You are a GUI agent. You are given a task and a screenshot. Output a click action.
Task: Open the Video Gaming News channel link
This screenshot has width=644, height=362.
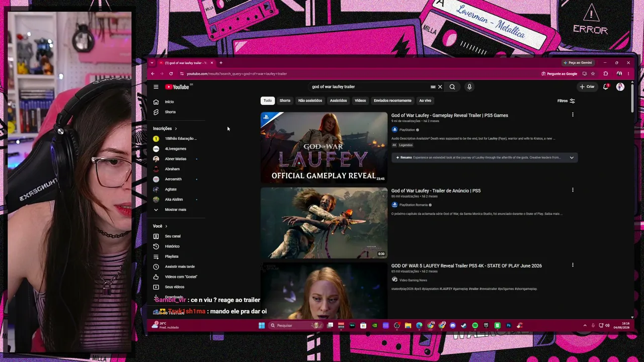(413, 280)
